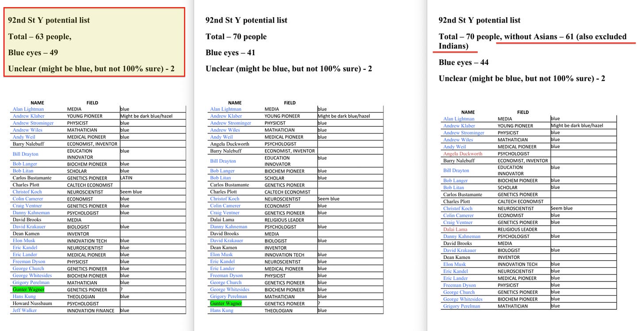Viewport: 644px width, 331px height.
Task: Click the Howard Nussbaum name cell
Action: pyautogui.click(x=33, y=304)
